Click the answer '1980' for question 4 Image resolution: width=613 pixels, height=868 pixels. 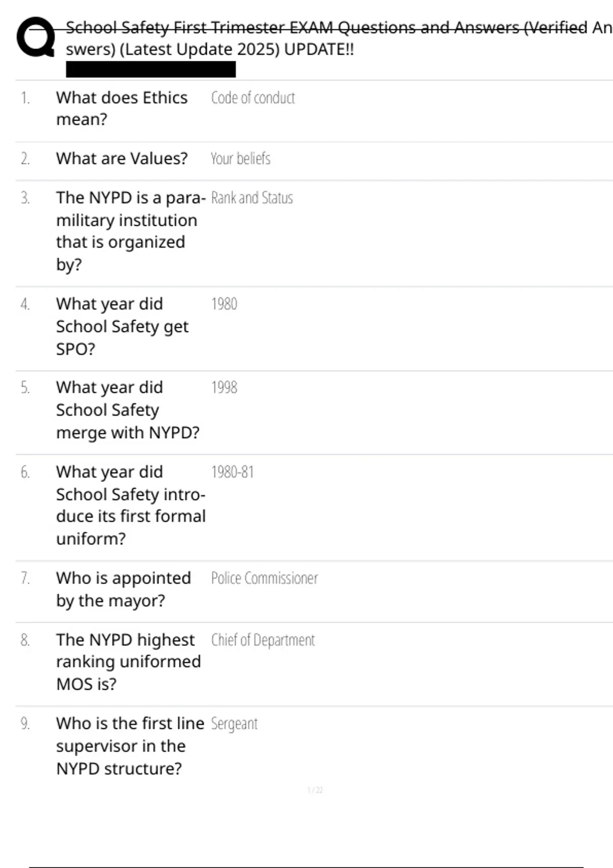click(x=224, y=304)
